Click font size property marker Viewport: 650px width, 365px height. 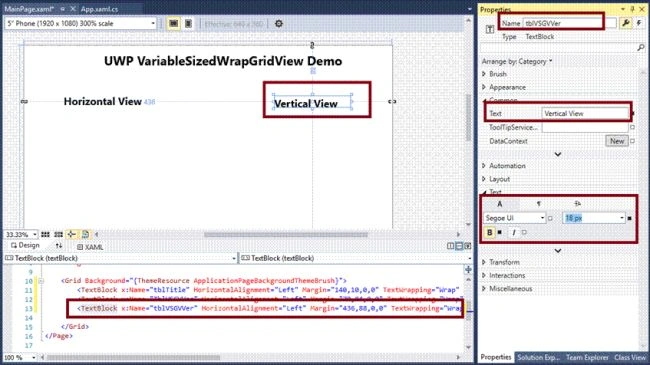coord(630,218)
